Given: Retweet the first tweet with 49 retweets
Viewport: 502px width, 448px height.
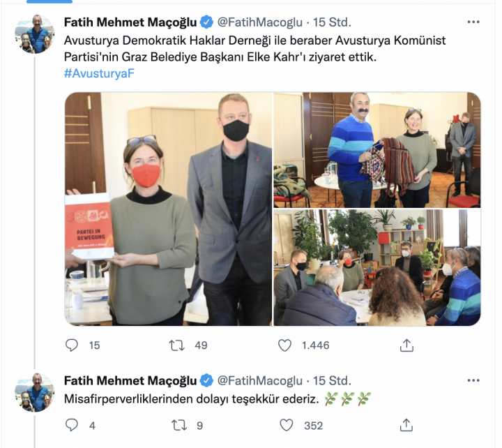Looking at the screenshot, I should coord(176,345).
